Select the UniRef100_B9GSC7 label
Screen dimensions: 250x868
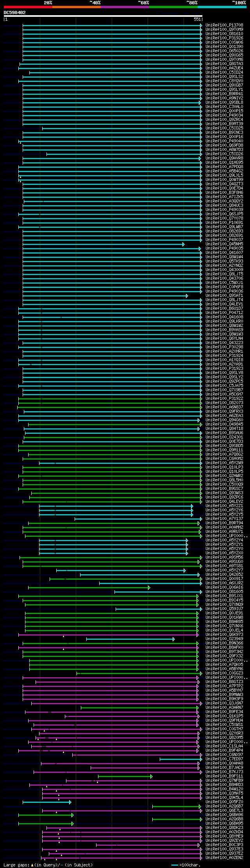224,489
